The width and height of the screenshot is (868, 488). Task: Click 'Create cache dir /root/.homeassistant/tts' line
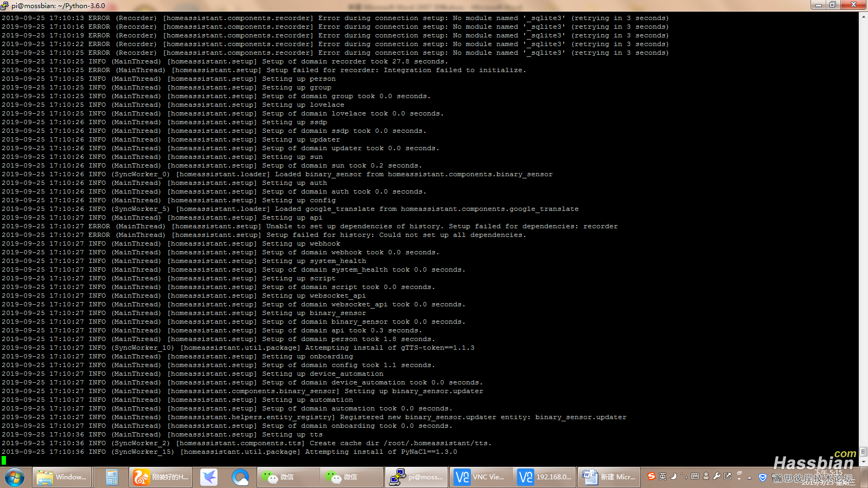tap(247, 443)
